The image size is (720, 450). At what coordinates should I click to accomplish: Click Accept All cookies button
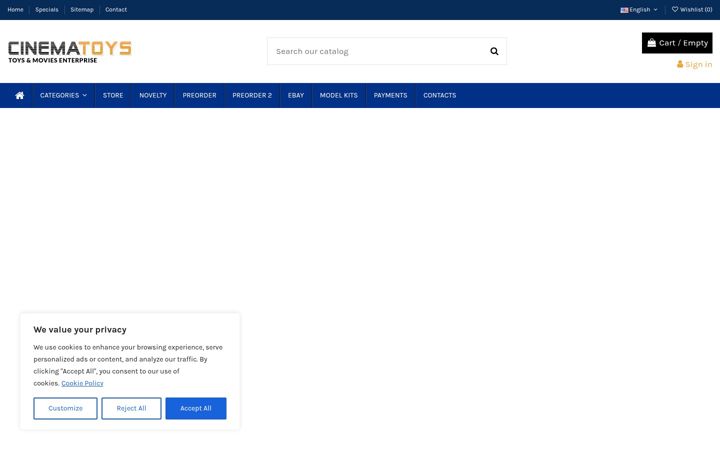(196, 408)
